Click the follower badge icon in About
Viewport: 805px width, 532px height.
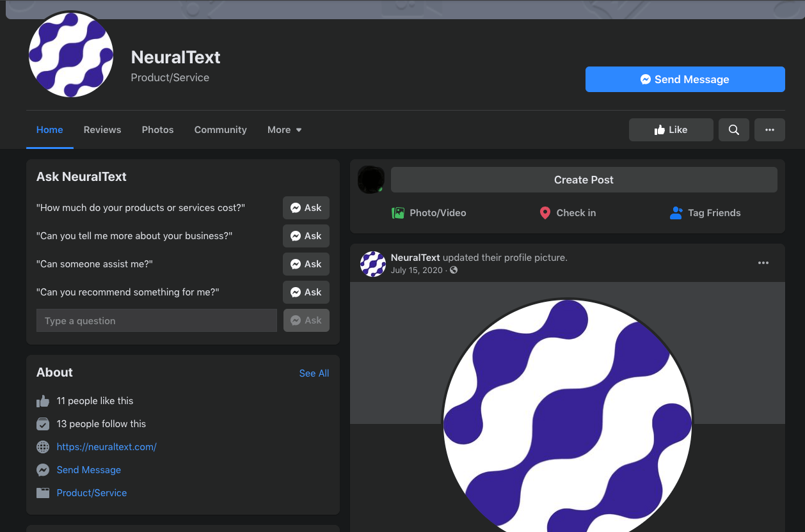point(43,423)
